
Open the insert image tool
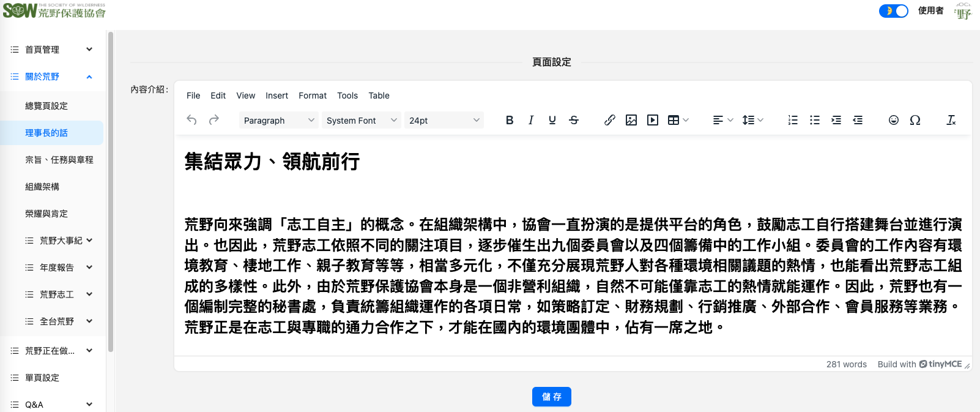click(631, 121)
